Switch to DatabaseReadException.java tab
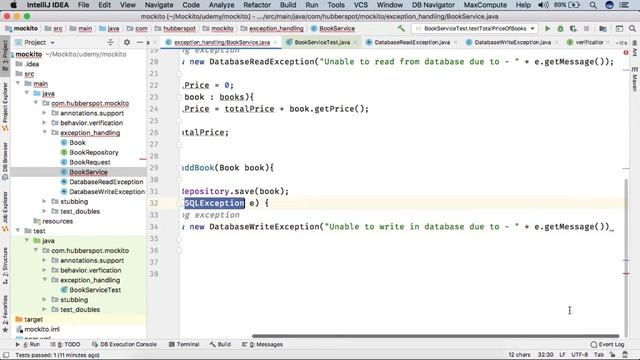Screen dimensions: 640x360 pyautogui.click(x=412, y=42)
